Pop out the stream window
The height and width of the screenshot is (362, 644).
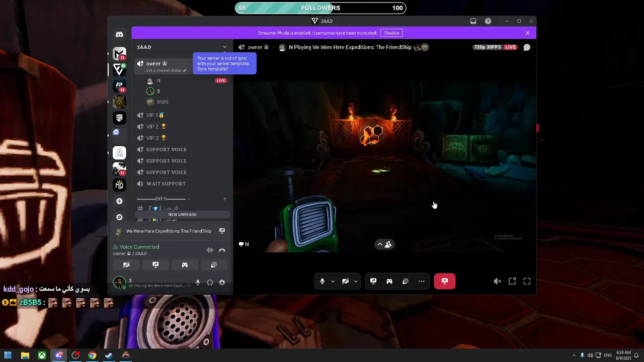pos(512,282)
